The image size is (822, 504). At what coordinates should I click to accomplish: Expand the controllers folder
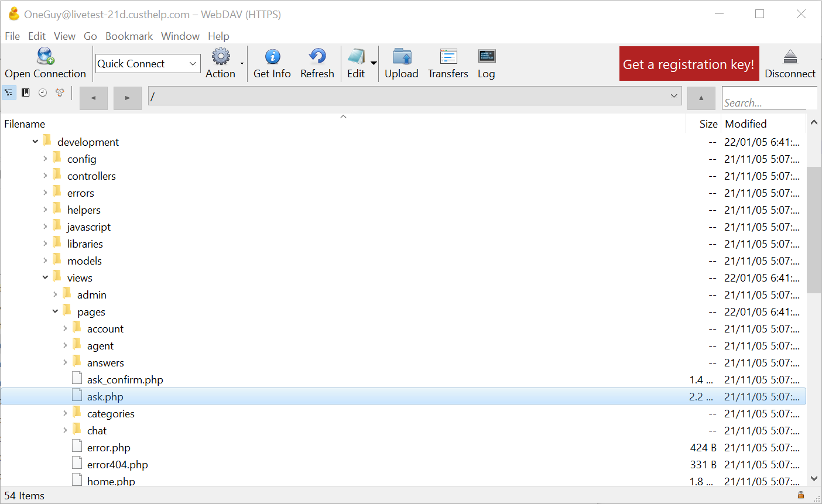point(45,176)
